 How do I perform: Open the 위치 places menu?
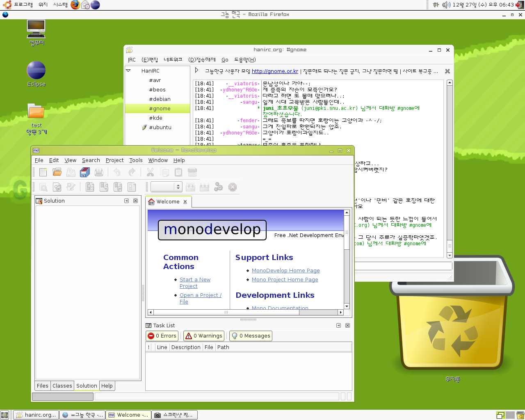click(x=43, y=5)
